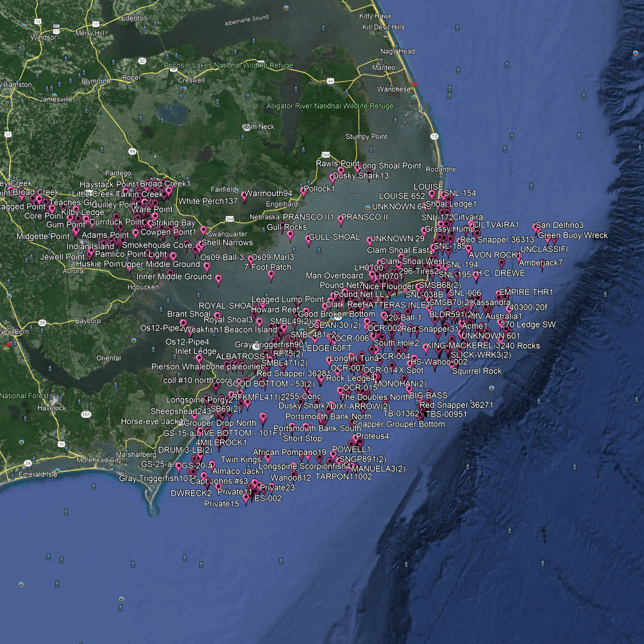Select the Pollock1 placemark pin
The image size is (644, 644).
(x=304, y=193)
